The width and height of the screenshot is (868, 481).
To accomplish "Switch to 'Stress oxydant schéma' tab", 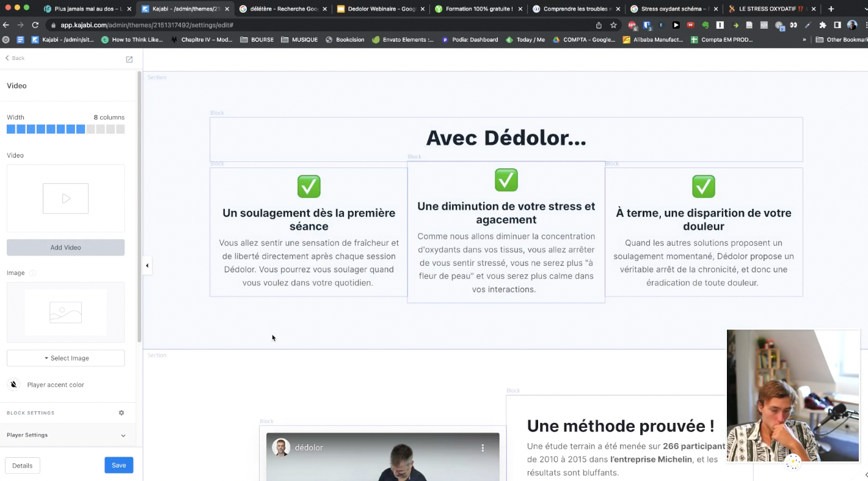I will [673, 9].
